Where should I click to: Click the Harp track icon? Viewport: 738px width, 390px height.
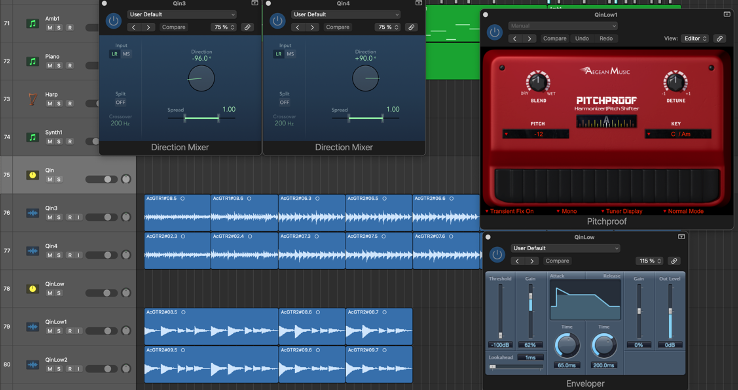tap(32, 99)
